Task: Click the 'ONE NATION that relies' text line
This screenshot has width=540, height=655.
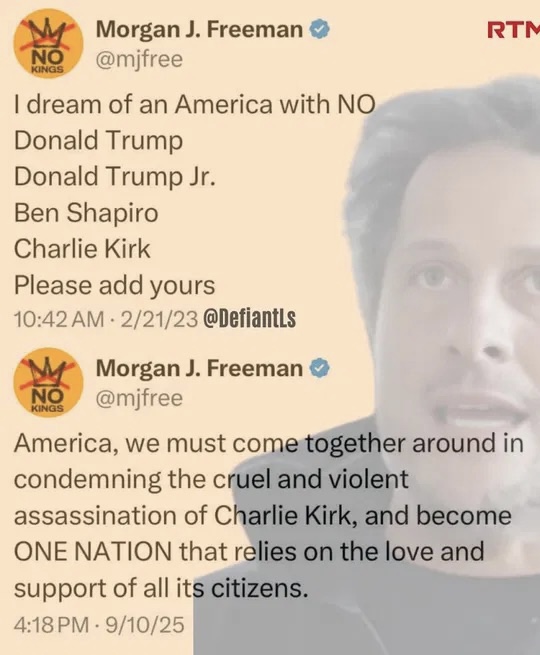Action: (x=249, y=552)
